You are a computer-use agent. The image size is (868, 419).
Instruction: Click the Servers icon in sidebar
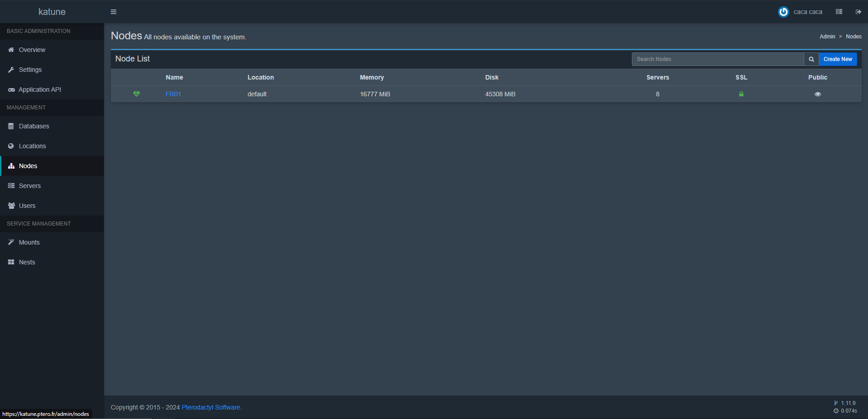pyautogui.click(x=11, y=186)
